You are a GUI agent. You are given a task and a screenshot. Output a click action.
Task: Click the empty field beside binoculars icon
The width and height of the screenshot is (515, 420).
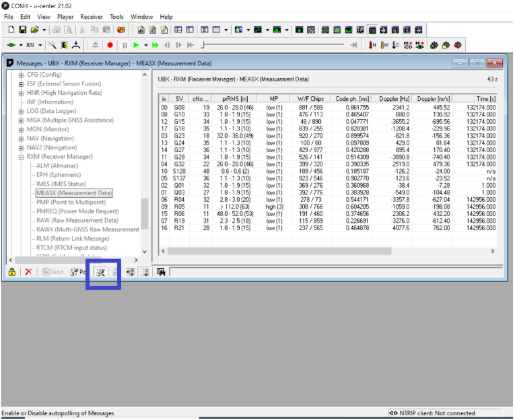(336, 271)
